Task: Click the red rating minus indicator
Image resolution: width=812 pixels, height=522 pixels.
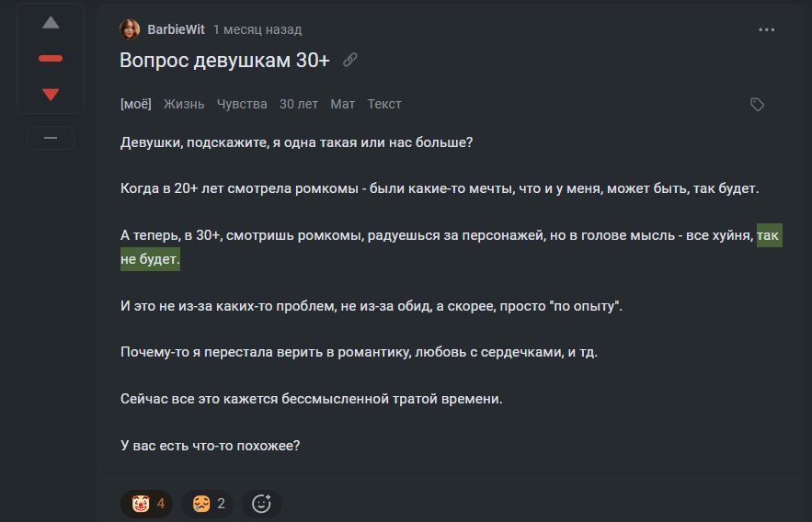Action: click(51, 59)
